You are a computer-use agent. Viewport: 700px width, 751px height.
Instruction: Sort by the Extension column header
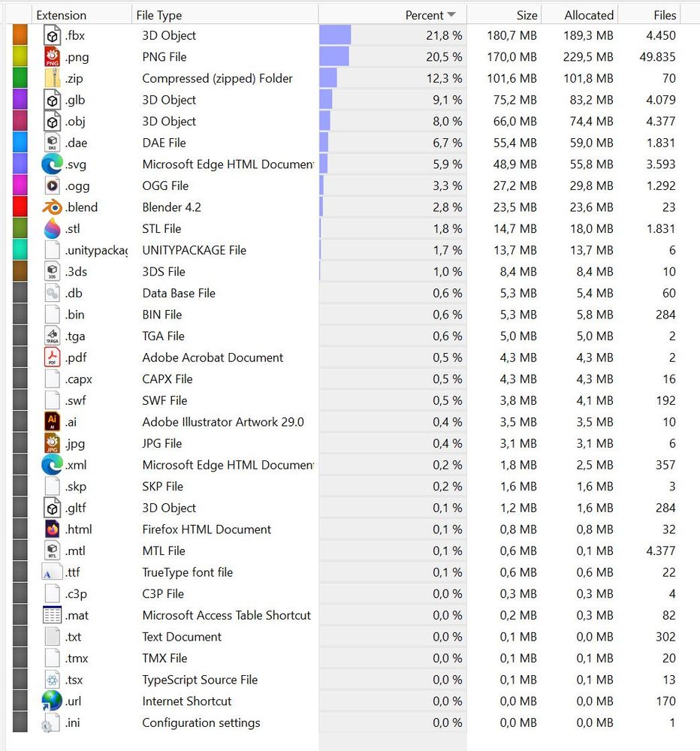pos(81,15)
